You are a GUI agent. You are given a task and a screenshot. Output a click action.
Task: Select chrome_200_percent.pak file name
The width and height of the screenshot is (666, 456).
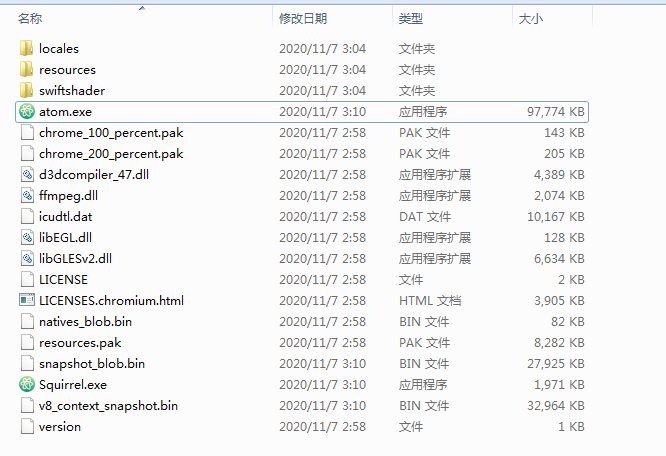pos(111,154)
